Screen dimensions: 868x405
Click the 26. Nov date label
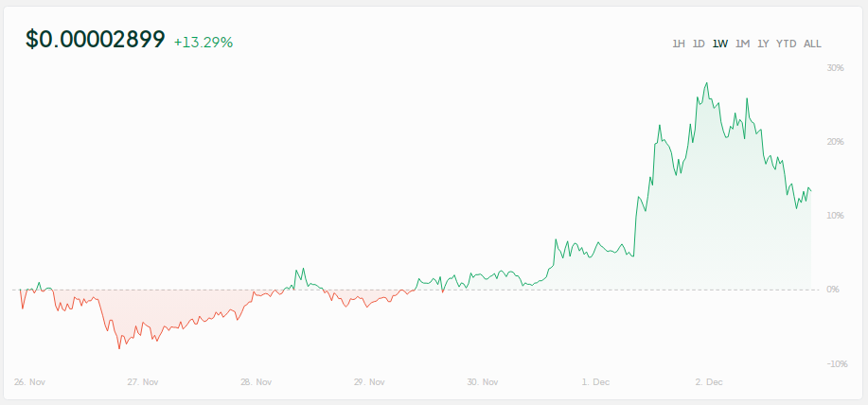29,382
